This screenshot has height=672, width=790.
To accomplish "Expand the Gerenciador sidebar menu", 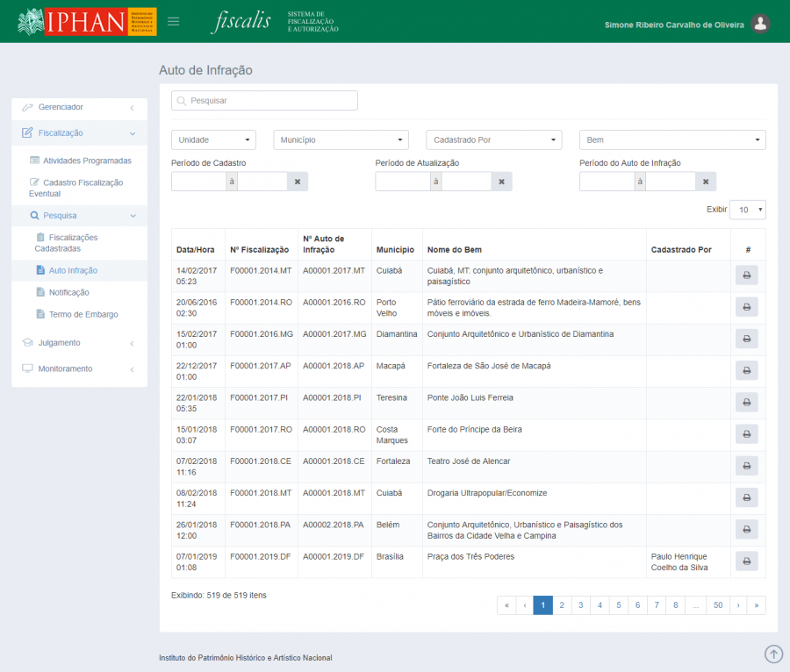I will 79,107.
